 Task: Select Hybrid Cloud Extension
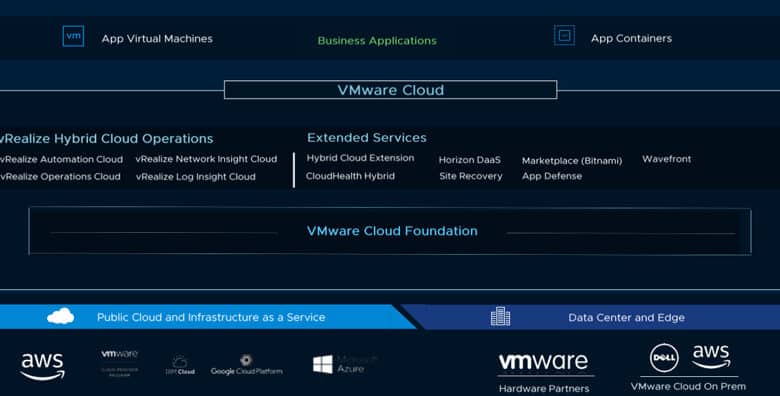(x=360, y=158)
